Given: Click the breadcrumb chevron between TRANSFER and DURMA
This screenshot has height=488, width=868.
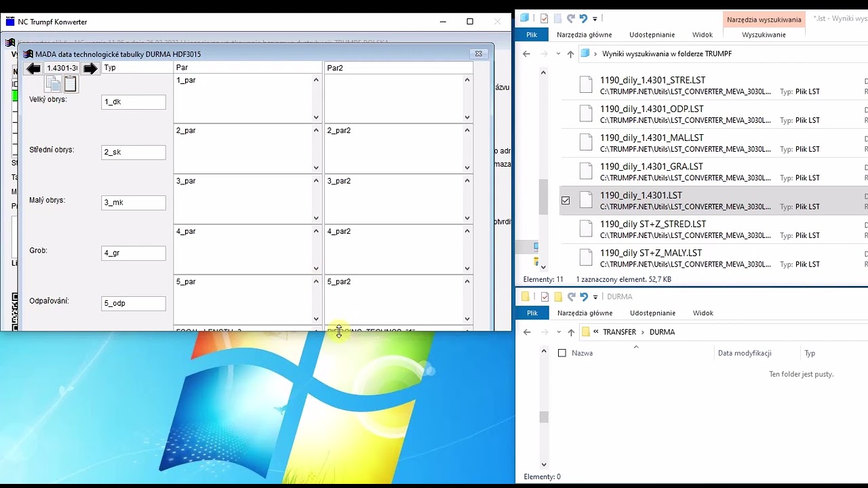Looking at the screenshot, I should click(643, 332).
